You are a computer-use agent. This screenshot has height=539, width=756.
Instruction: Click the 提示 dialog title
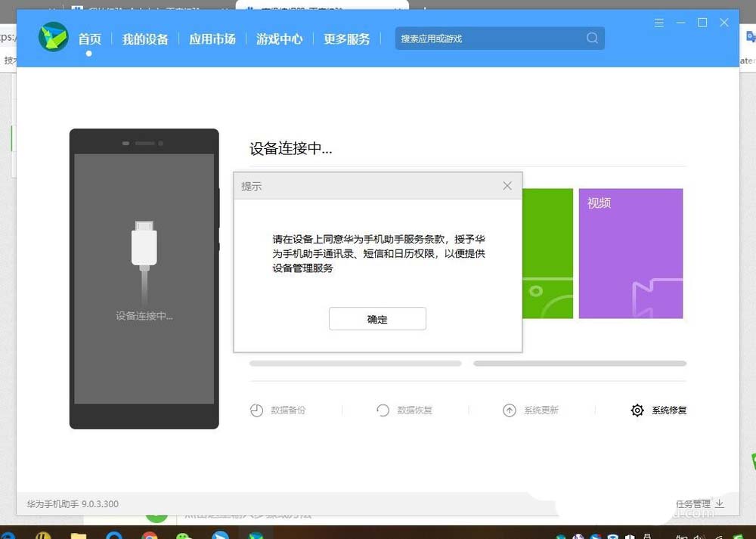(252, 187)
